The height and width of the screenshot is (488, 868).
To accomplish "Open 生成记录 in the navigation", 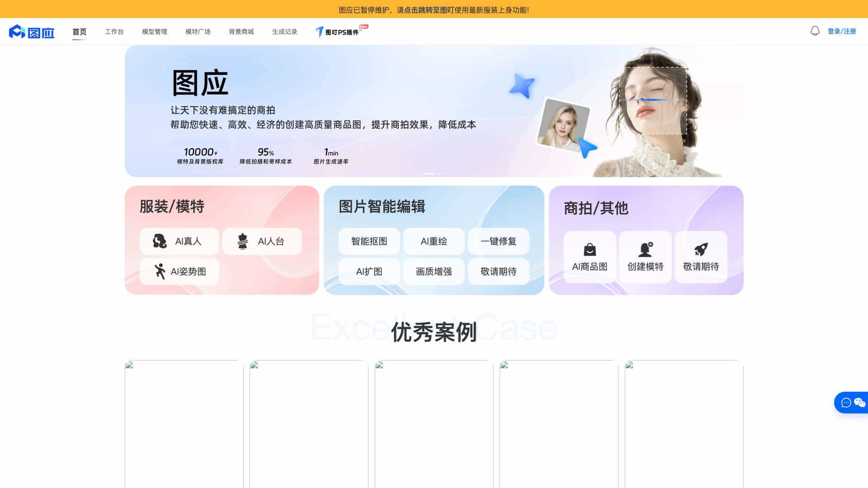I will (284, 32).
